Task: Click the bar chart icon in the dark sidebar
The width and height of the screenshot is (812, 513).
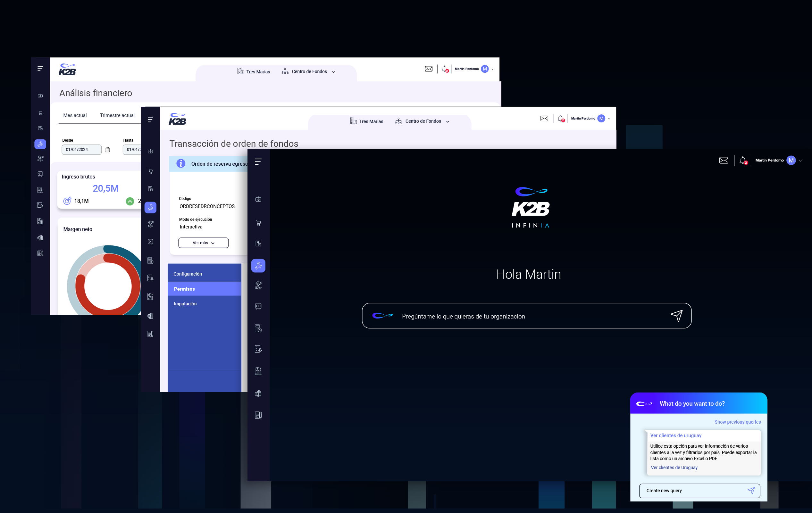Action: 258,371
